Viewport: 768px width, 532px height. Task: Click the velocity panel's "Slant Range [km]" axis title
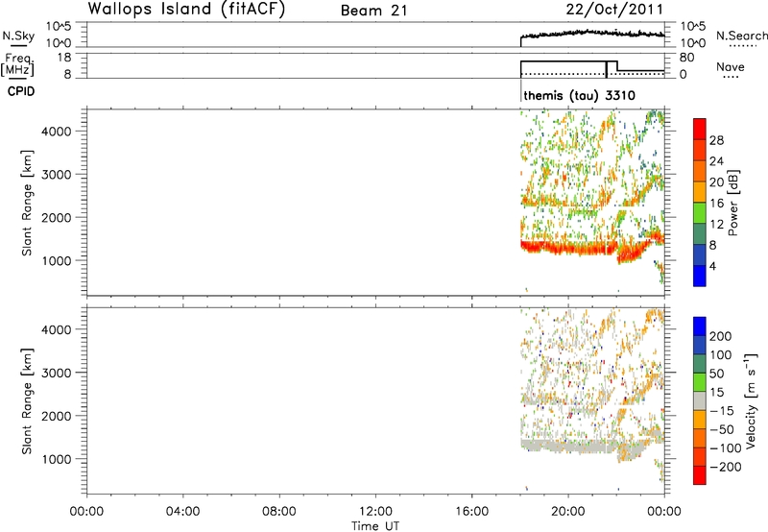[27, 401]
